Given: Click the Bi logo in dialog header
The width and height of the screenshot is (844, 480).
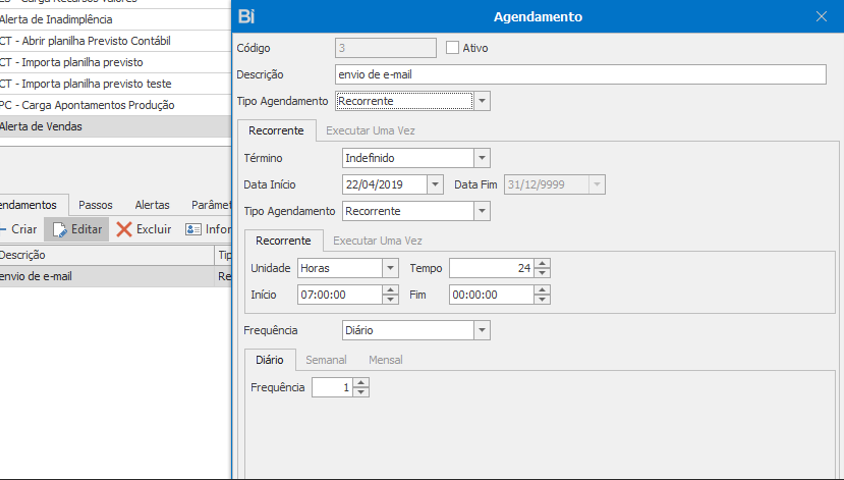Looking at the screenshot, I should (247, 17).
